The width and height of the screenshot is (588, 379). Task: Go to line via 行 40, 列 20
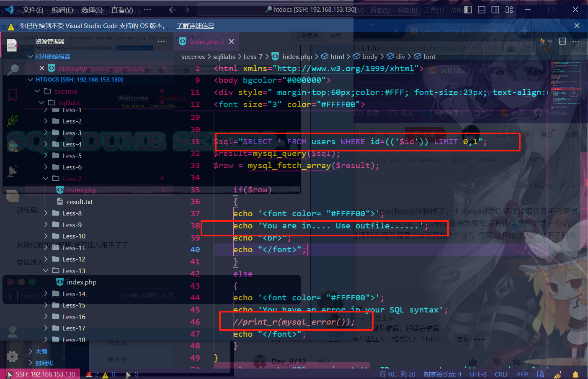tap(397, 374)
